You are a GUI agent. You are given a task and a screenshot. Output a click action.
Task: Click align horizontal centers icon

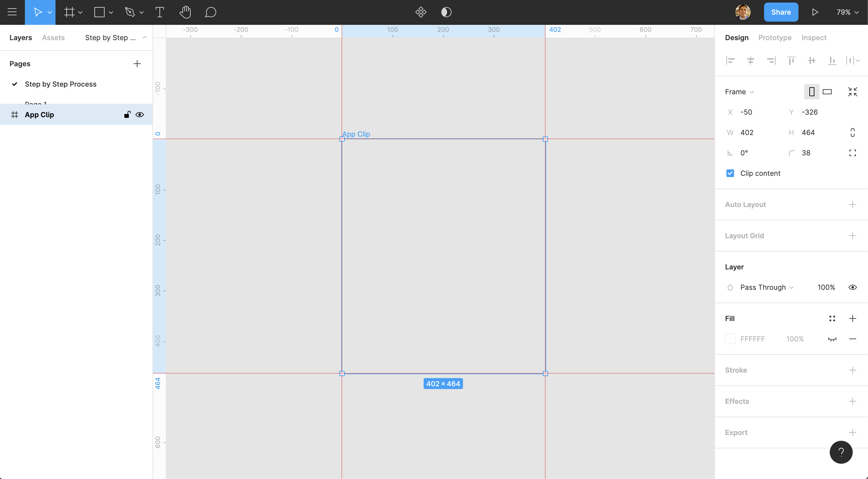tap(750, 61)
